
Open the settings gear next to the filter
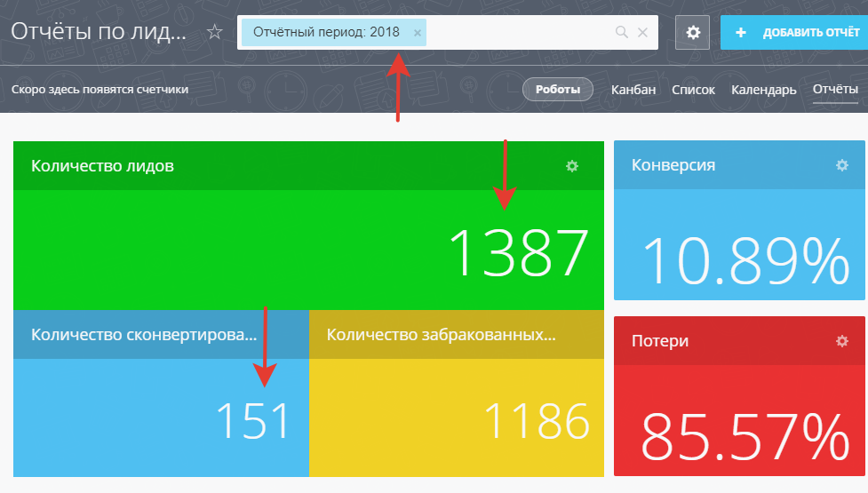(693, 33)
